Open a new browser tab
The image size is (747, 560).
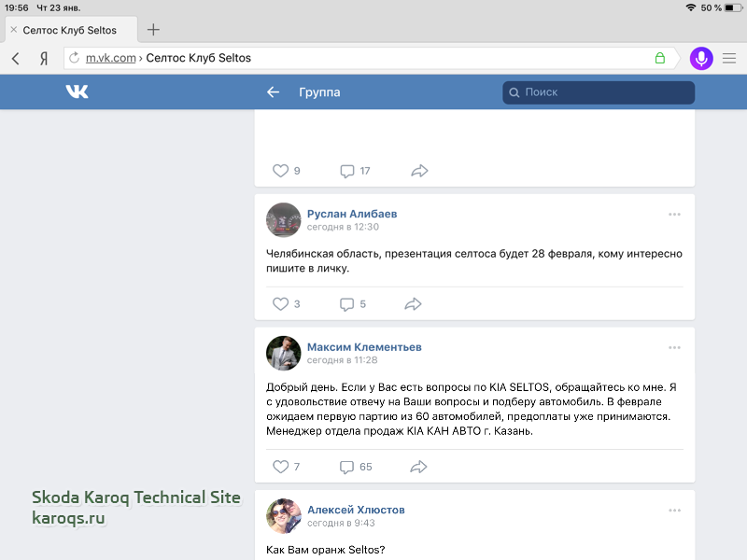(x=153, y=30)
